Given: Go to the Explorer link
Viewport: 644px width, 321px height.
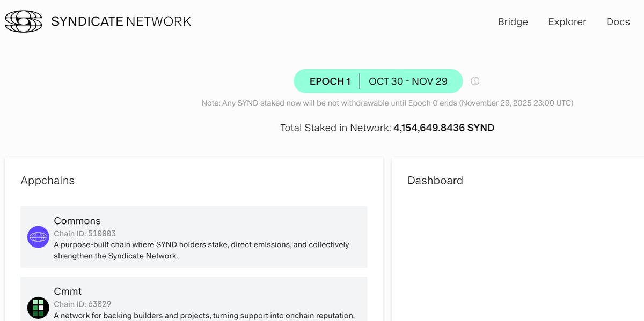Looking at the screenshot, I should coord(567,22).
